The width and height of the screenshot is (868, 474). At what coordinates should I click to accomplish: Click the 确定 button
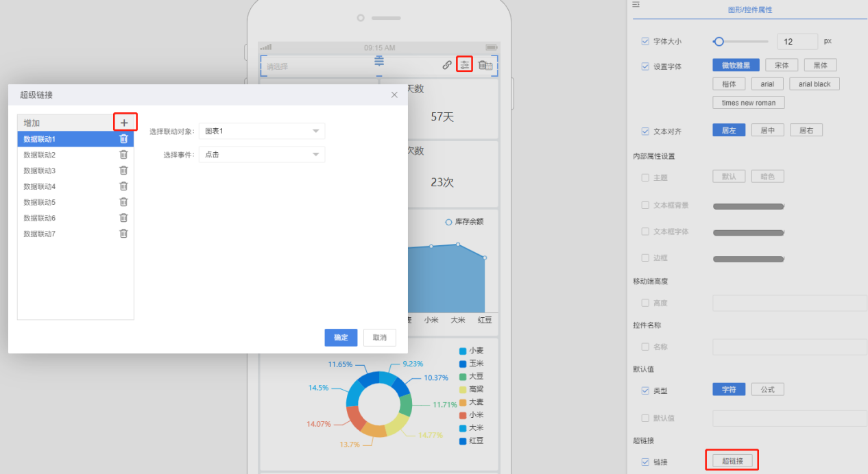pos(341,338)
